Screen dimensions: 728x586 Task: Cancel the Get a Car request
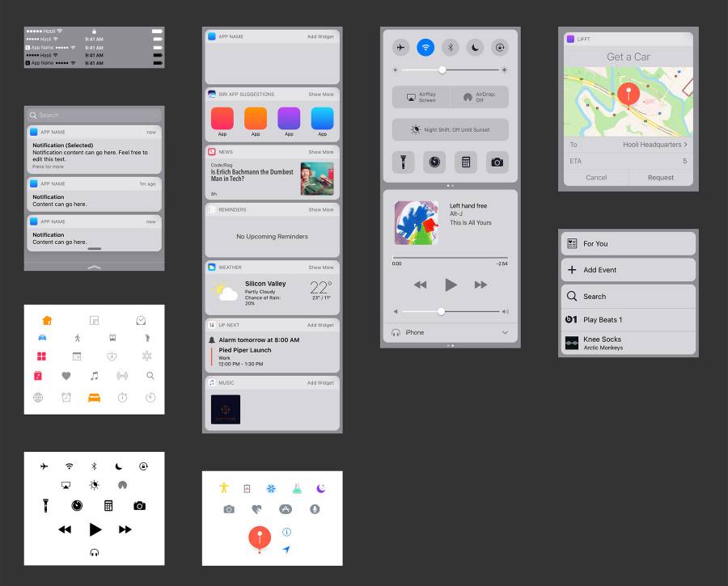pos(596,177)
